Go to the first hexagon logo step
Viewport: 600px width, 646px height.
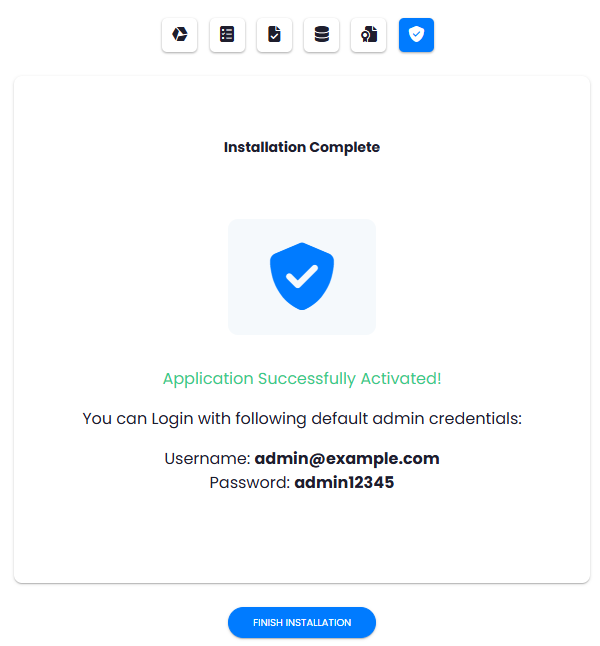[x=180, y=35]
